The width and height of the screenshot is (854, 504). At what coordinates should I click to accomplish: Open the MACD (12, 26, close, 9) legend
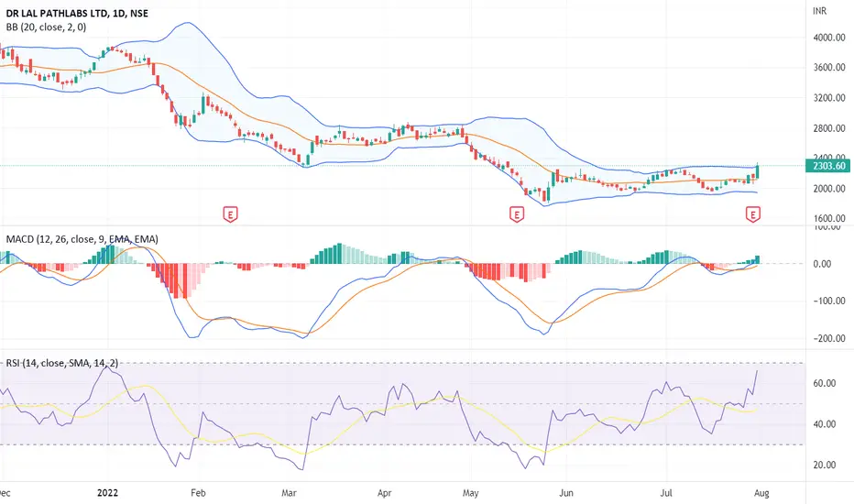pos(82,238)
